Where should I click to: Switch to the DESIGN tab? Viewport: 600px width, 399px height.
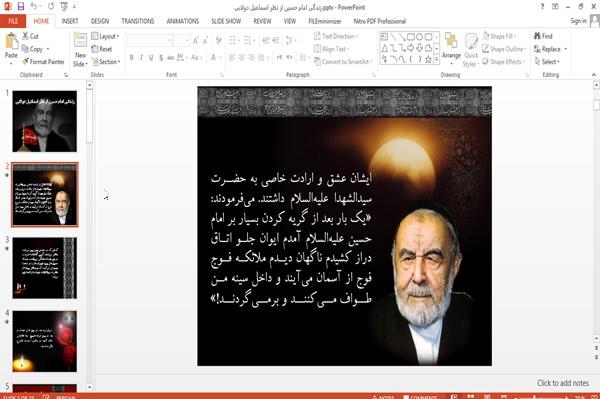point(100,21)
